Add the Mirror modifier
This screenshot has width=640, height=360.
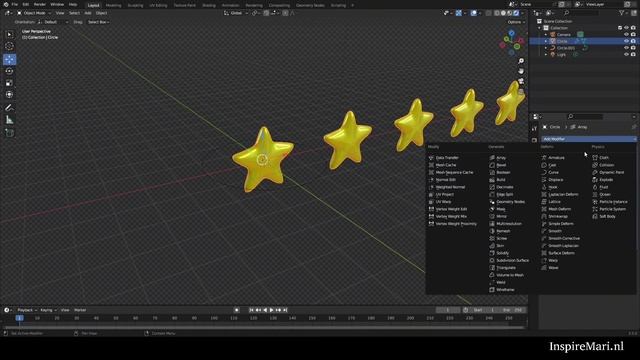tap(498, 216)
